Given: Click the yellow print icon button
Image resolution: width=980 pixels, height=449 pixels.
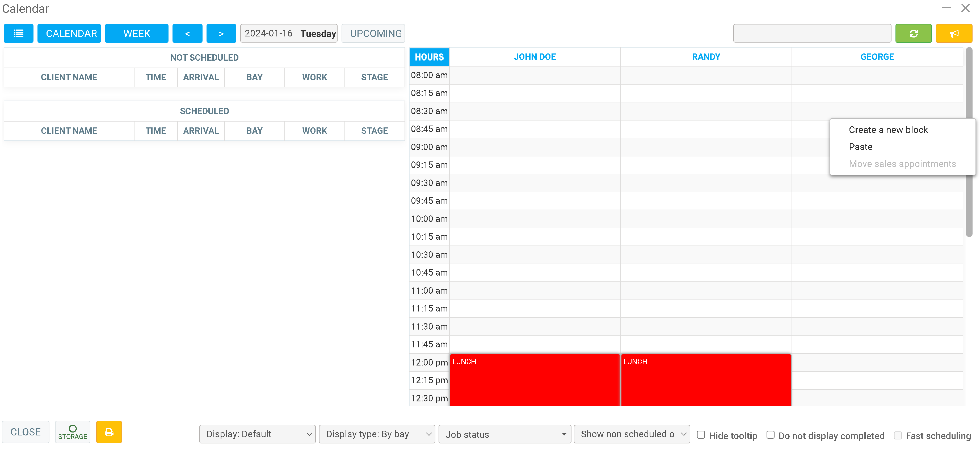Looking at the screenshot, I should tap(109, 431).
